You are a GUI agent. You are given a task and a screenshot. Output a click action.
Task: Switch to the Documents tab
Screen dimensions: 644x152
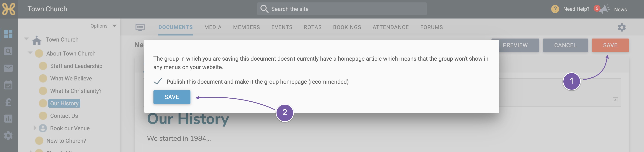(176, 27)
